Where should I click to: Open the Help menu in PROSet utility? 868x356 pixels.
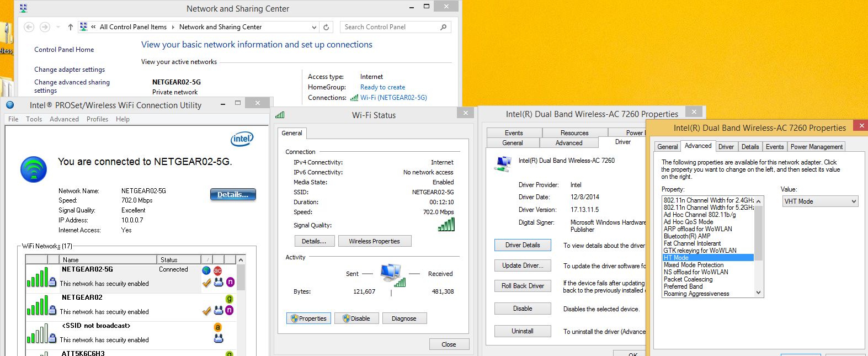pos(123,119)
